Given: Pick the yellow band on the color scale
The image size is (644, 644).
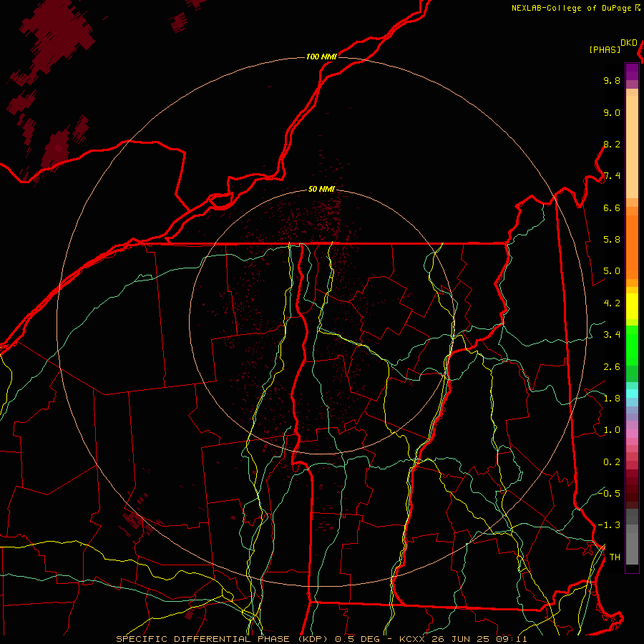Looking at the screenshot, I should 632,306.
